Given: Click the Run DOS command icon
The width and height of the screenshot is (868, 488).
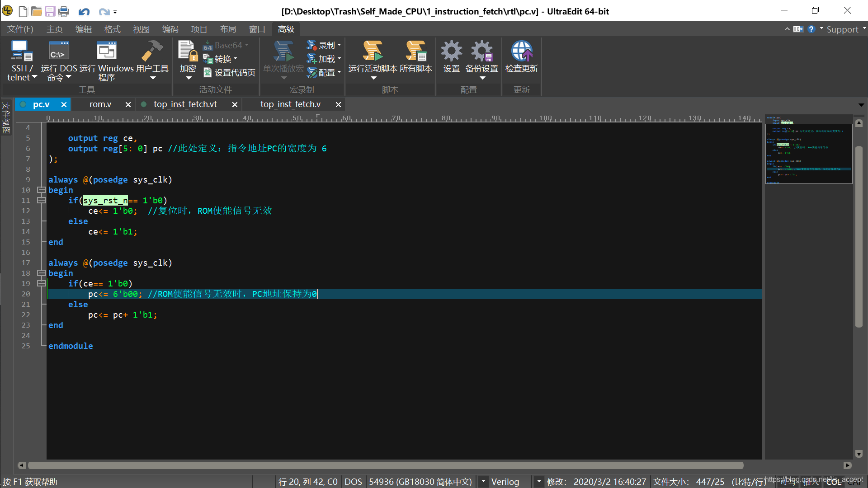Looking at the screenshot, I should tap(59, 51).
